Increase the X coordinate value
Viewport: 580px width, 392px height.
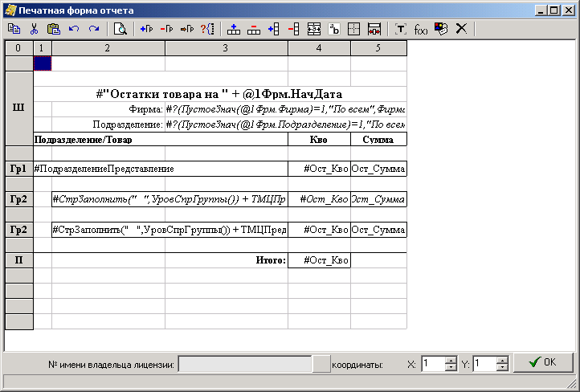tap(451, 360)
